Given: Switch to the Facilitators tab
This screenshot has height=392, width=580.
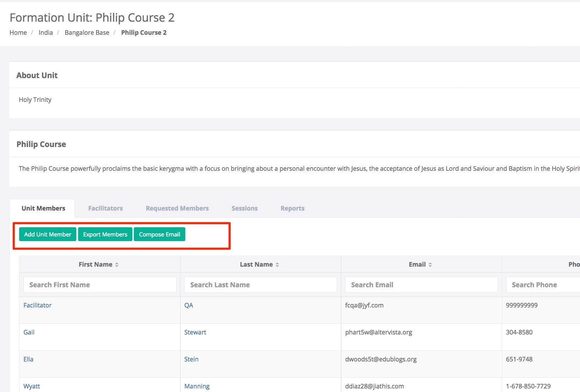Looking at the screenshot, I should (105, 208).
